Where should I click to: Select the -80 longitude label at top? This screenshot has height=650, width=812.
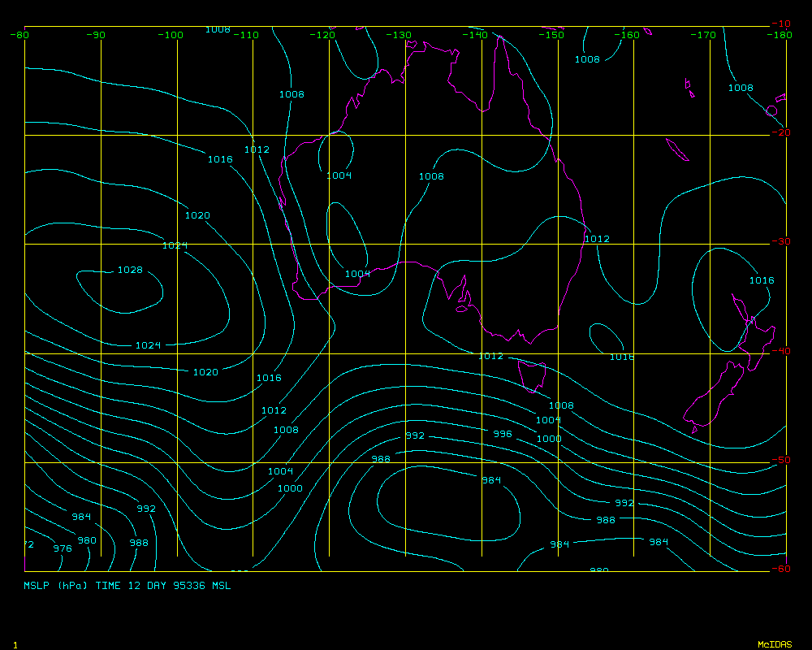[x=20, y=35]
